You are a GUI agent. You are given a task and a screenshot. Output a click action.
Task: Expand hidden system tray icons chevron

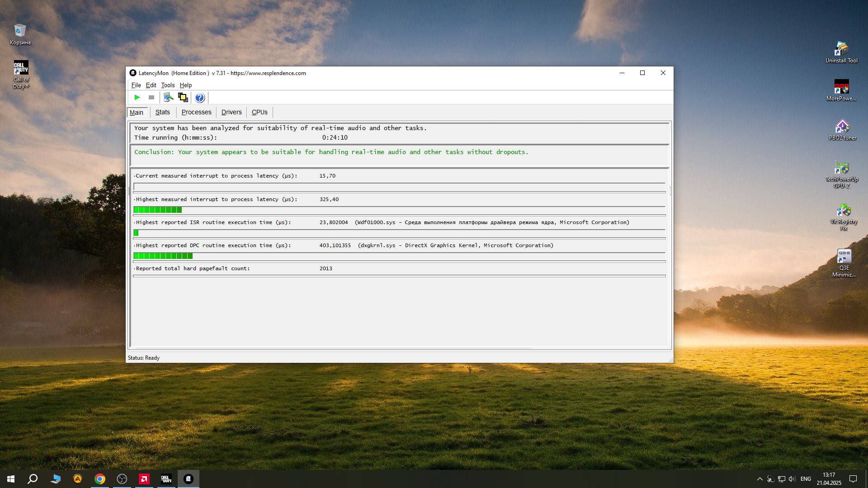759,479
